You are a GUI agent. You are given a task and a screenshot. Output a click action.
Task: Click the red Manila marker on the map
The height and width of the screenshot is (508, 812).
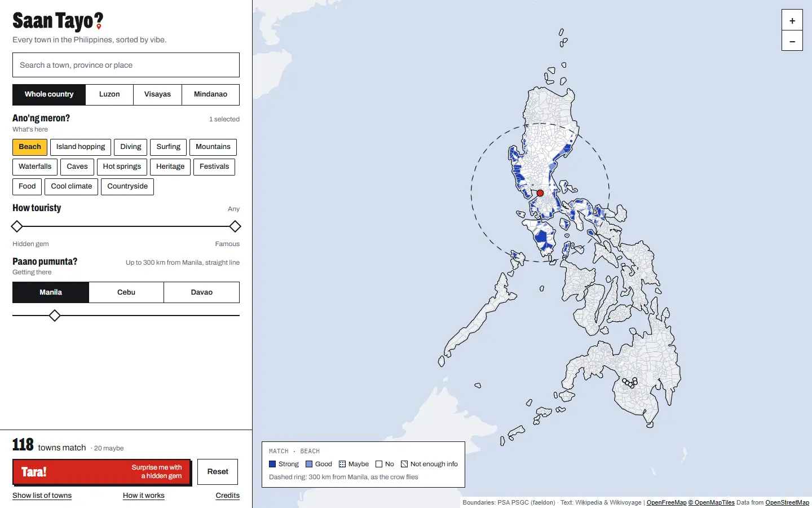[x=540, y=193]
